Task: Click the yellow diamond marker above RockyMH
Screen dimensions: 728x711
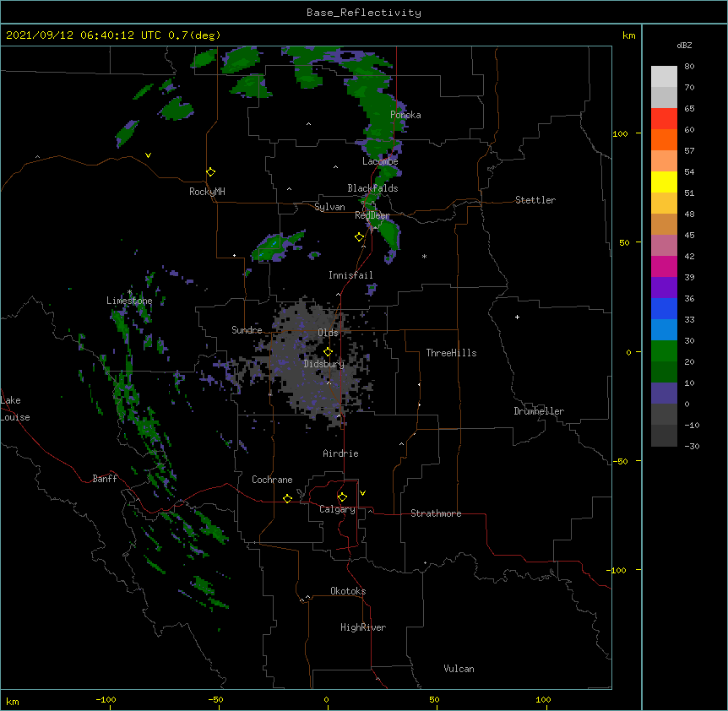Action: click(211, 172)
